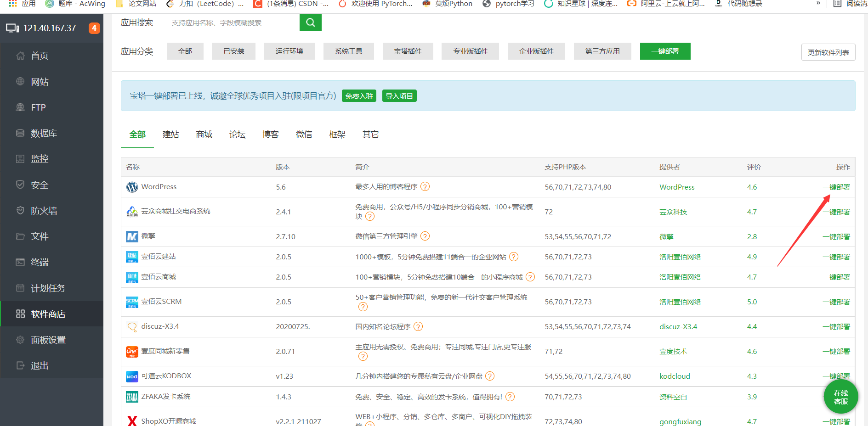The width and height of the screenshot is (868, 426).
Task: Click the 防火墙 firewall icon in sidebar
Action: coord(20,210)
